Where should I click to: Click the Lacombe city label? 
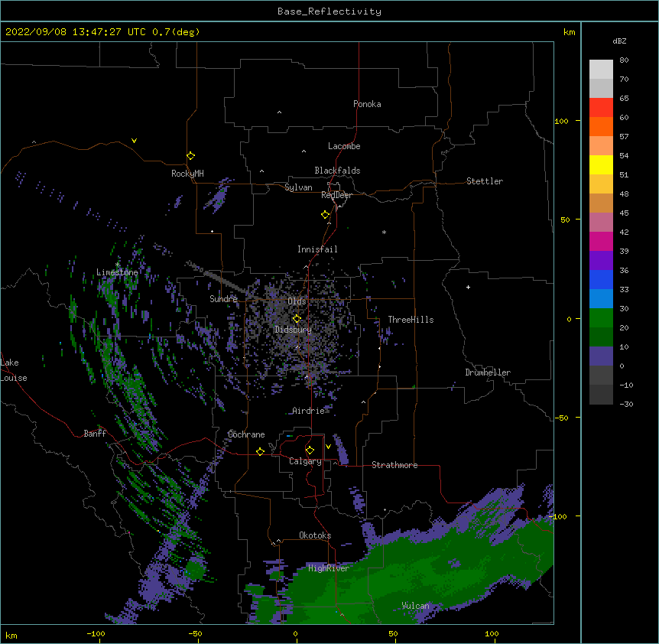pos(344,146)
